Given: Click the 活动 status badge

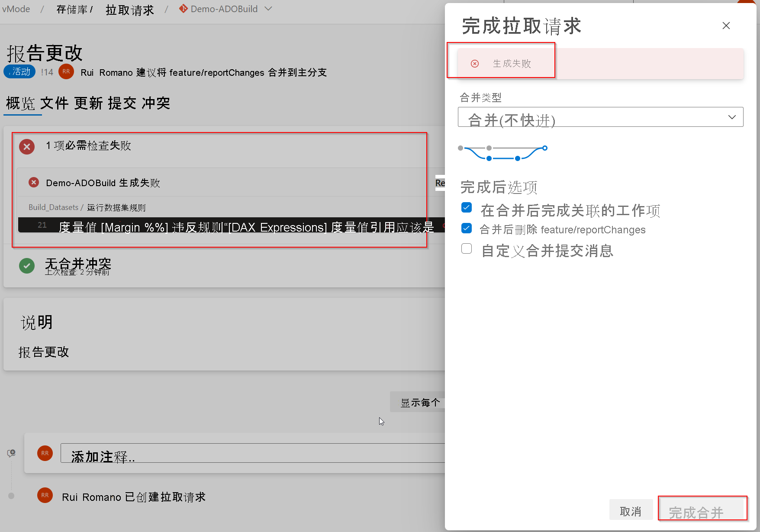Looking at the screenshot, I should [x=19, y=71].
